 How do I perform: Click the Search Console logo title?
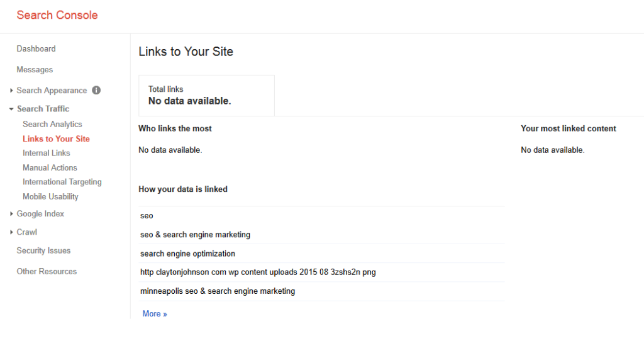point(57,15)
